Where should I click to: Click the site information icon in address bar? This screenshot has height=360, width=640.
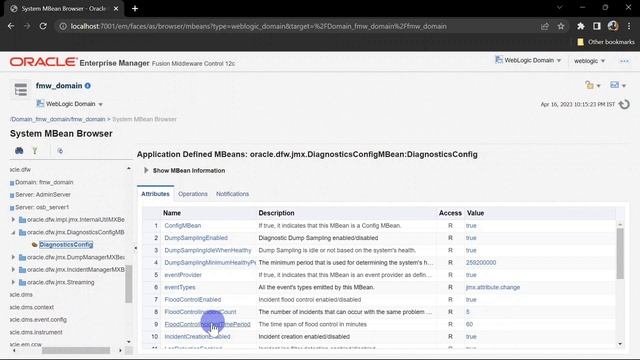click(63, 26)
